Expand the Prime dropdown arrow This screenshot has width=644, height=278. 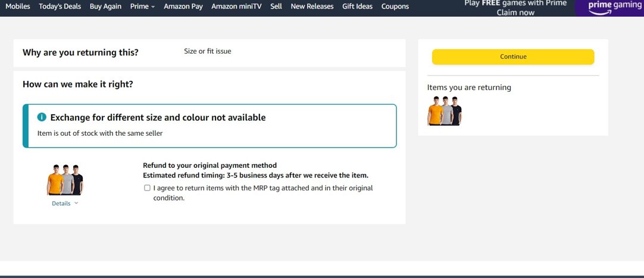(153, 7)
